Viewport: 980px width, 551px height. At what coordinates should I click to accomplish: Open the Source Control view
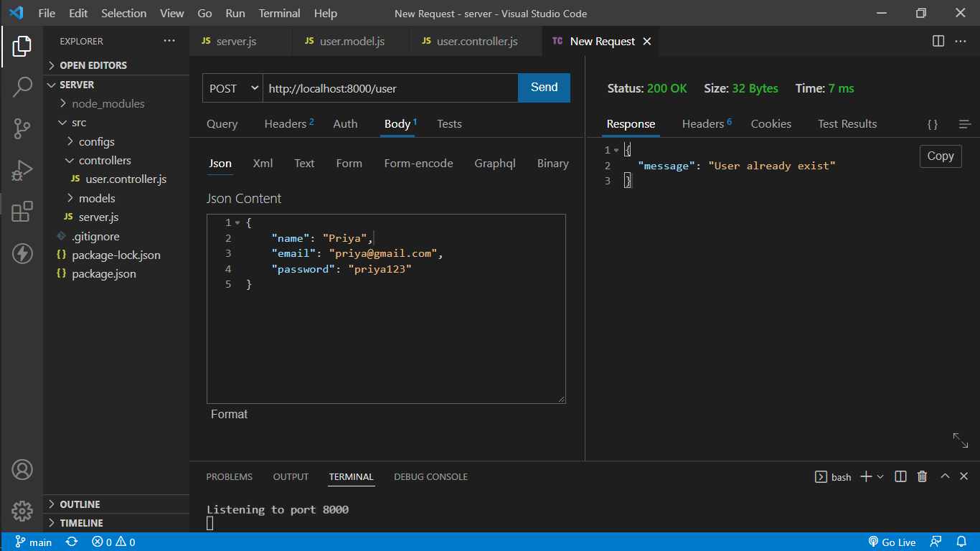coord(22,128)
